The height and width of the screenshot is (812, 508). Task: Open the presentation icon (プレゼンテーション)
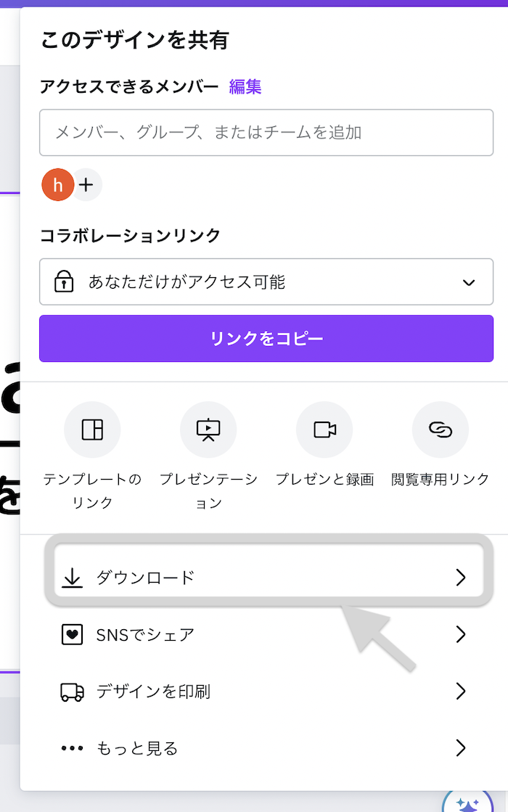click(208, 430)
